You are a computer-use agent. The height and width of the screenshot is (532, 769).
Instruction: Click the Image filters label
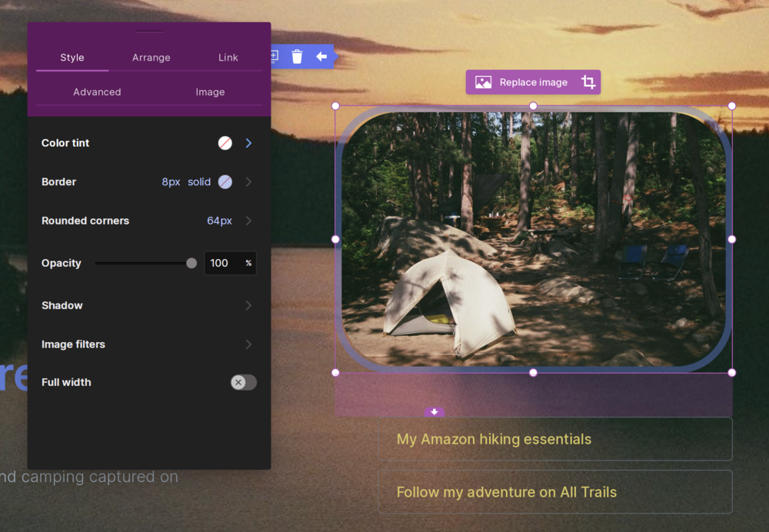[73, 344]
